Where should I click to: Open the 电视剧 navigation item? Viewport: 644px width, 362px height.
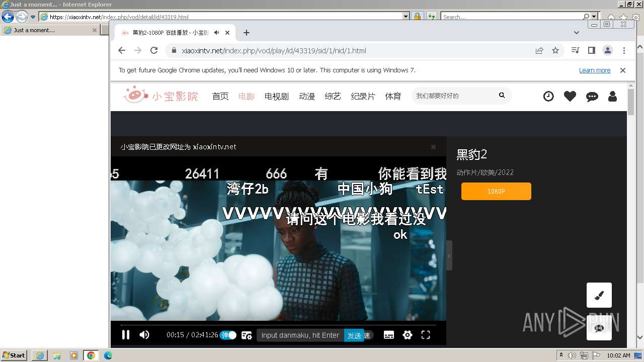pos(277,96)
